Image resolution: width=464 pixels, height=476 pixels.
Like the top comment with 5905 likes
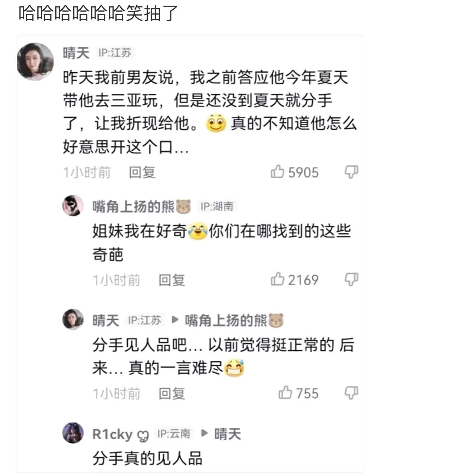coord(277,172)
